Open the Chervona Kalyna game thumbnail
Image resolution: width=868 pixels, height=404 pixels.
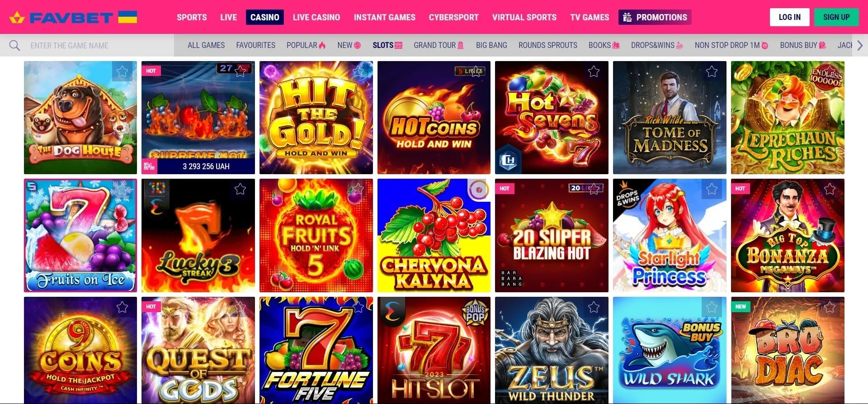point(434,235)
